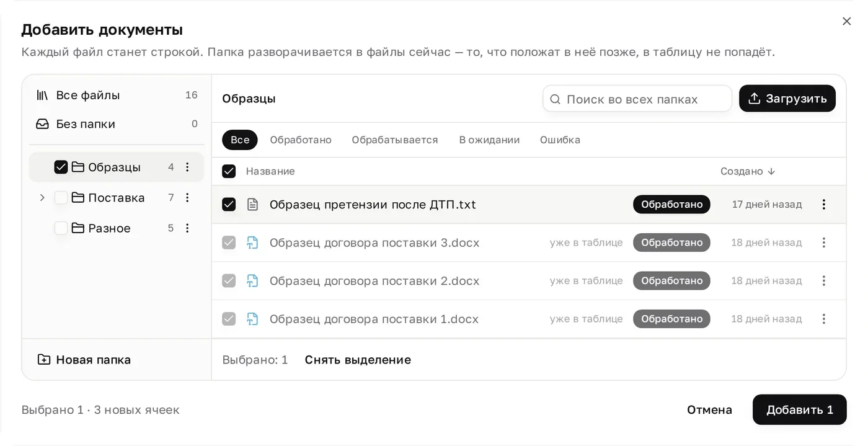
Task: Open row menu for Образец договора поставки 1.docx
Action: 824,319
